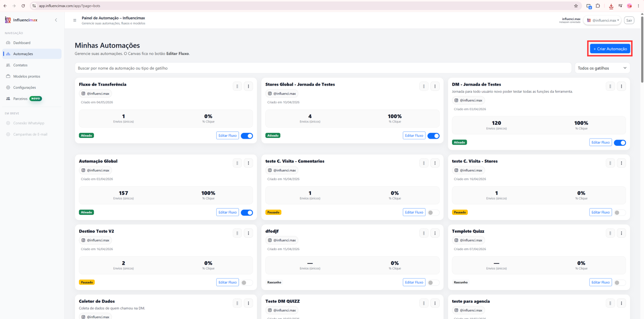Open the hamburger menu beside Painel de Automação
The width and height of the screenshot is (644, 319).
click(75, 20)
